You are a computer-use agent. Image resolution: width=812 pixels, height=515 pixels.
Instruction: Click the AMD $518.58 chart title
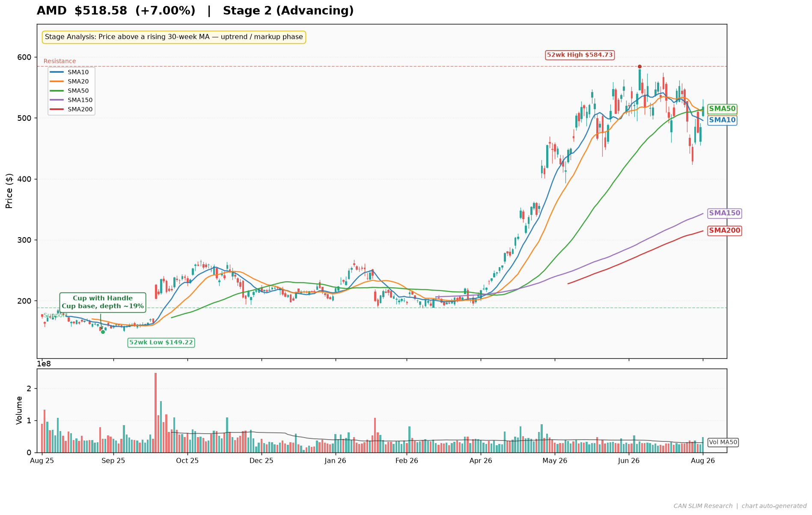[x=195, y=11]
